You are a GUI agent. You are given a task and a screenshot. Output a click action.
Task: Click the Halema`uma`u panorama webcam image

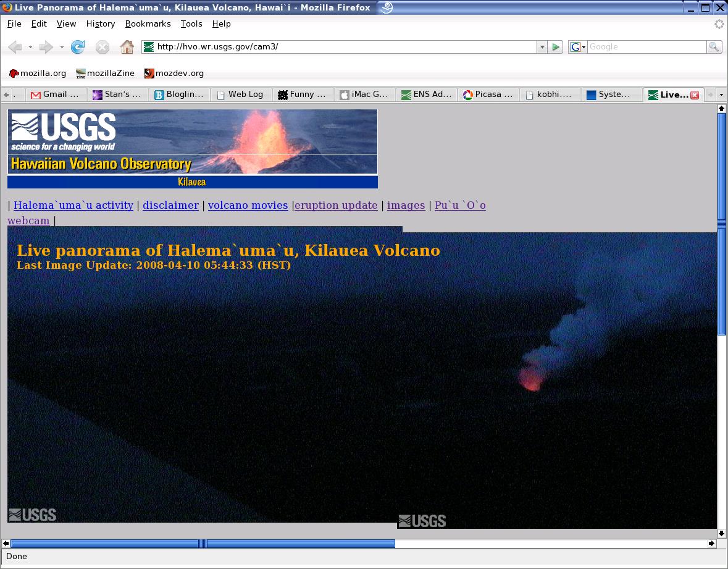(362, 377)
